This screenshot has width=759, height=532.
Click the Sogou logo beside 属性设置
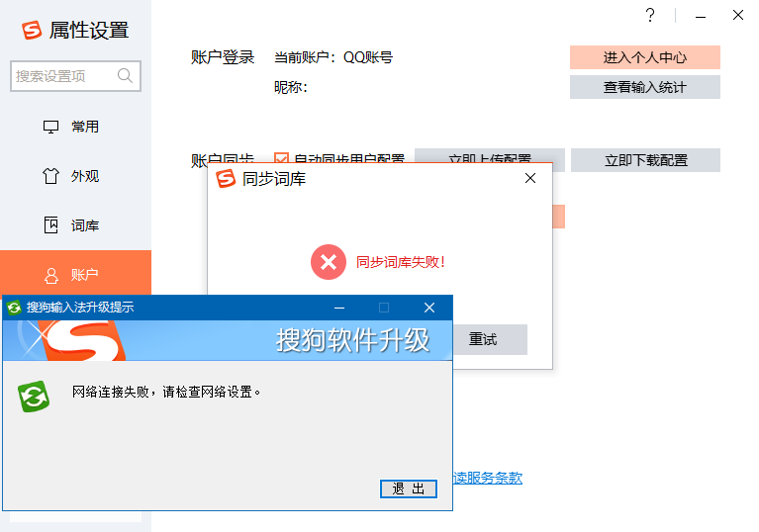coord(32,30)
